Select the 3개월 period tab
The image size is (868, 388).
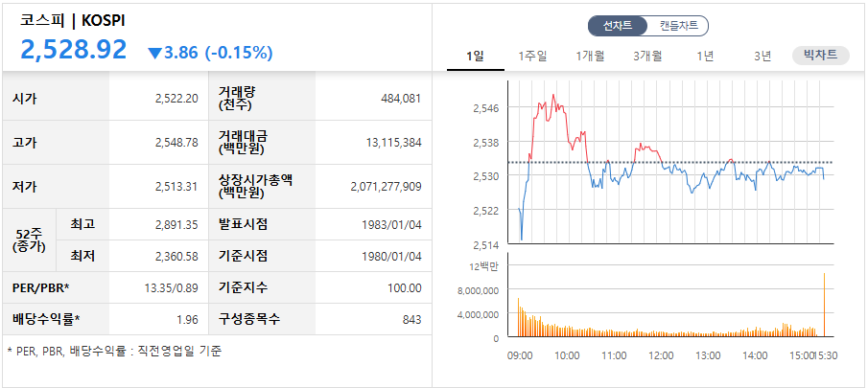tap(647, 56)
